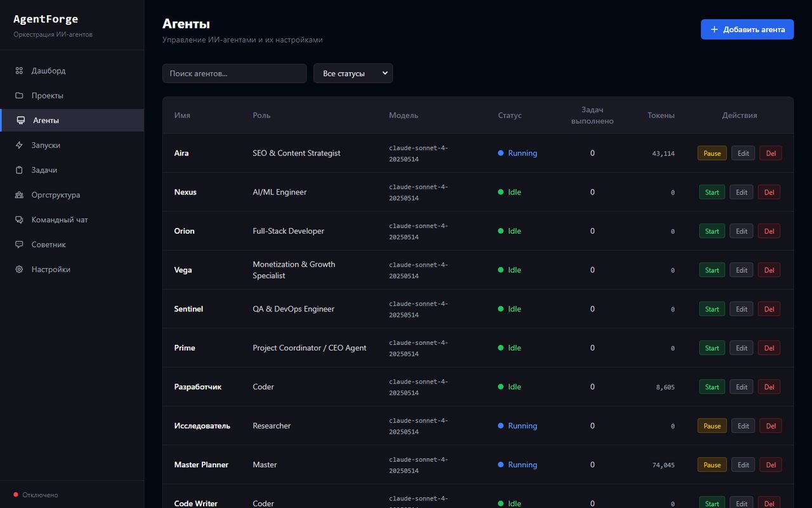Image resolution: width=812 pixels, height=508 pixels.
Task: Pause the Aira agent
Action: (712, 153)
